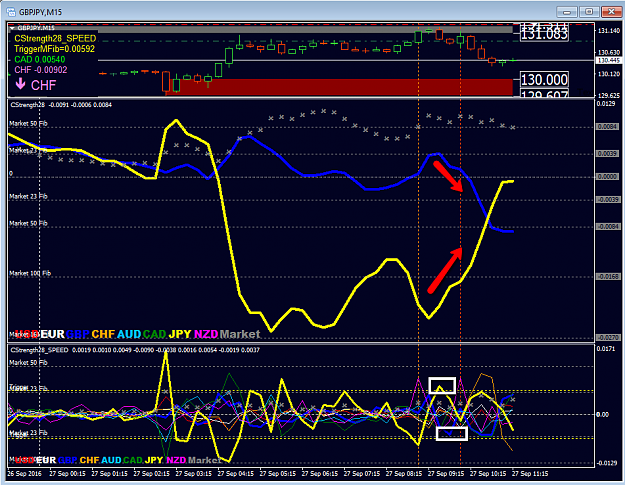Click 27 Sep 11:15 on the time axis
The height and width of the screenshot is (485, 625).
tap(530, 474)
